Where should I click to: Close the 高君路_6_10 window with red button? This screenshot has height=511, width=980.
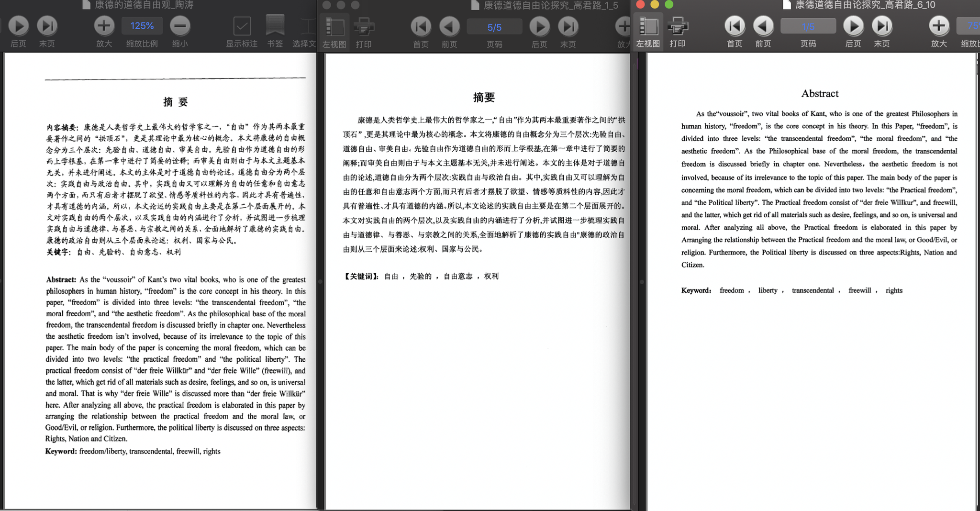pos(640,4)
